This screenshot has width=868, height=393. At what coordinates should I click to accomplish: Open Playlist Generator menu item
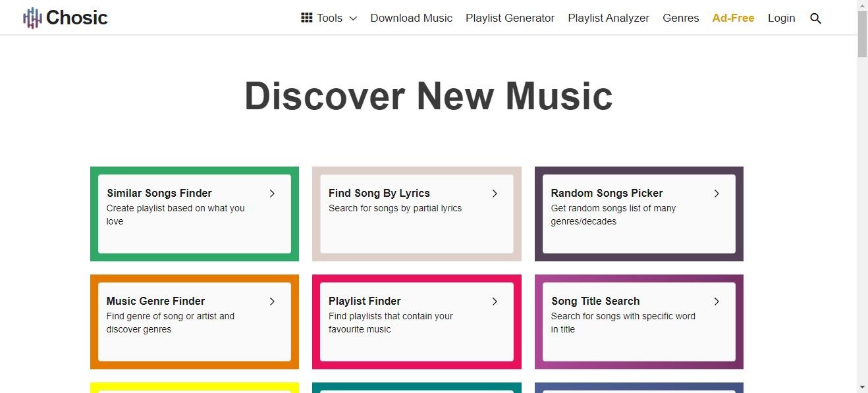click(510, 18)
